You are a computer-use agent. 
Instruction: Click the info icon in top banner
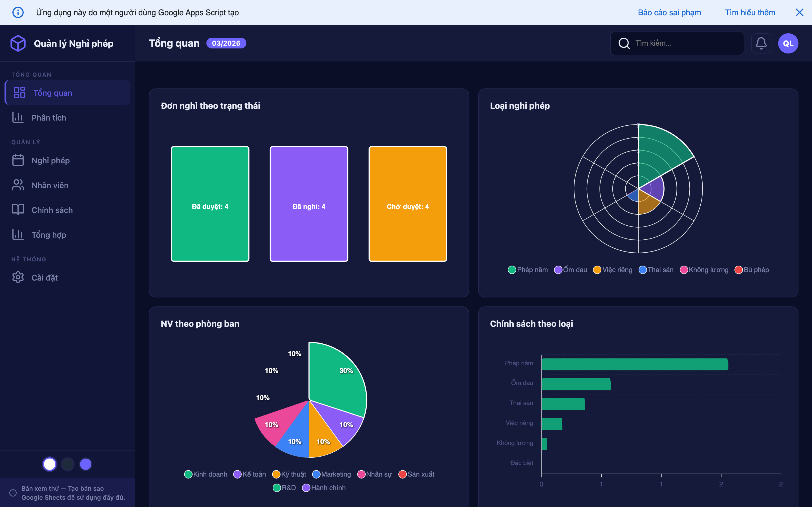pyautogui.click(x=18, y=13)
